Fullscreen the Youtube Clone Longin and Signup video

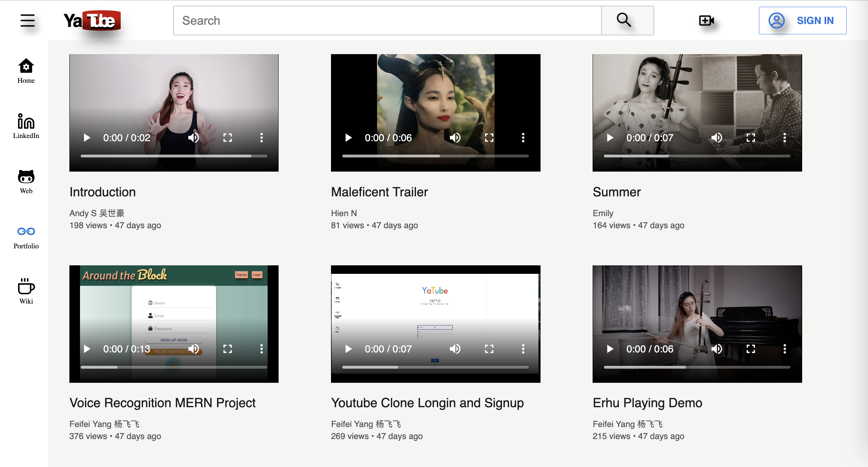[x=489, y=349]
